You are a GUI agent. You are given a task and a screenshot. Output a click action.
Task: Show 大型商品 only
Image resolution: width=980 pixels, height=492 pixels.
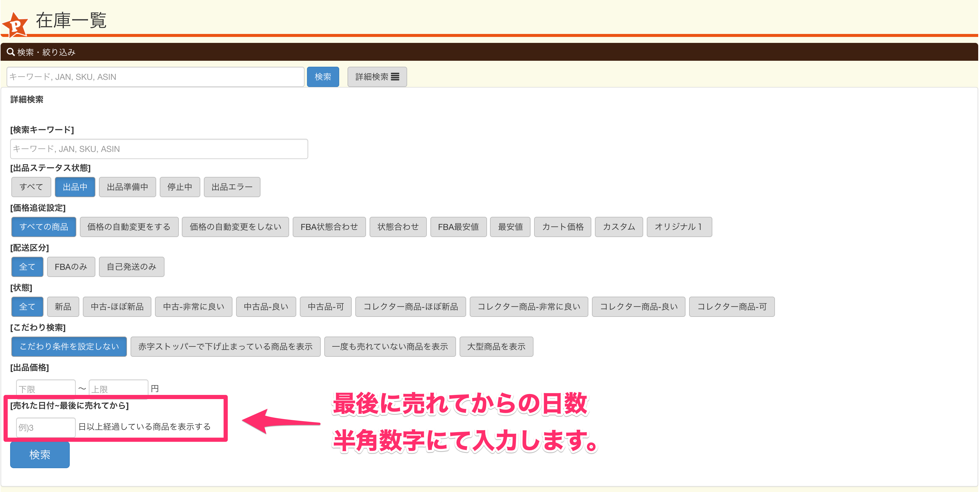pyautogui.click(x=497, y=347)
